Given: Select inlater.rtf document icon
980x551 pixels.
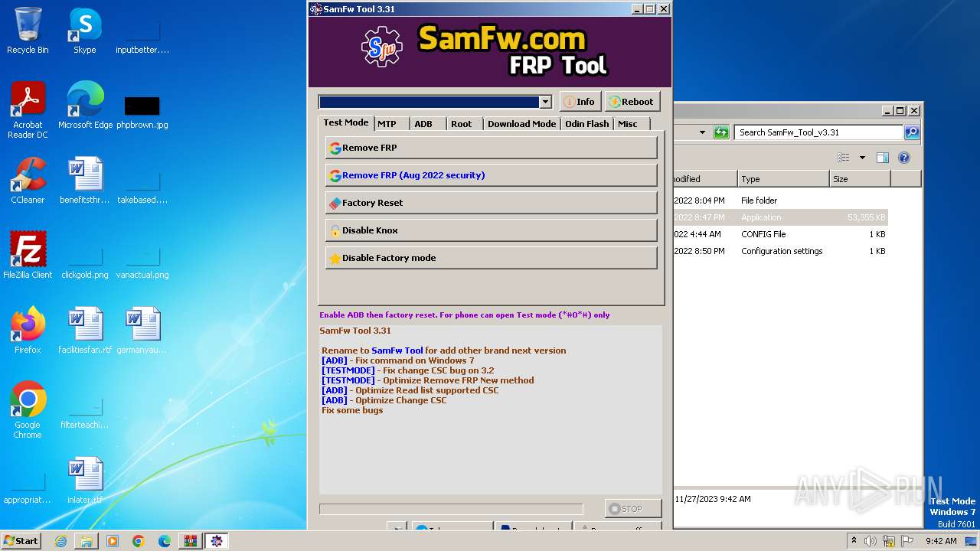Looking at the screenshot, I should tap(85, 481).
